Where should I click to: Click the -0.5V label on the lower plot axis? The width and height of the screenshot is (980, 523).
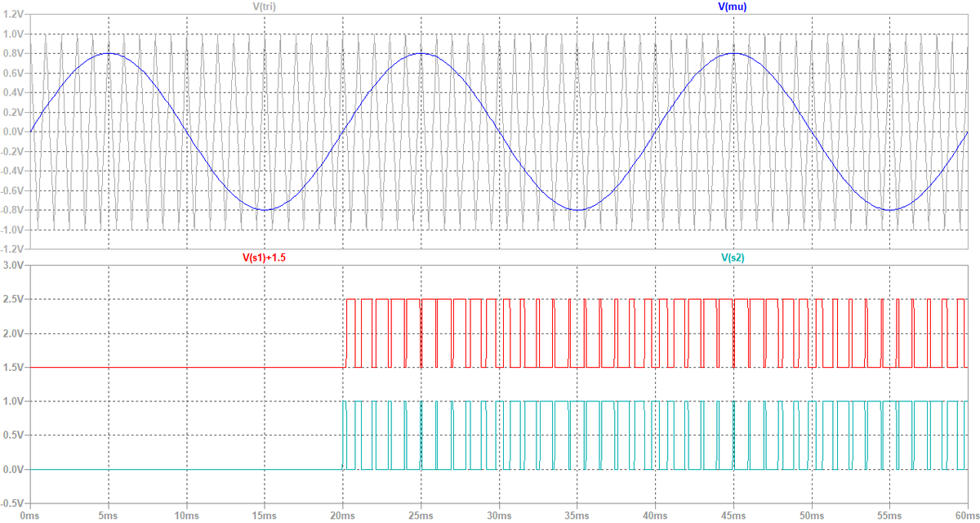pyautogui.click(x=12, y=503)
